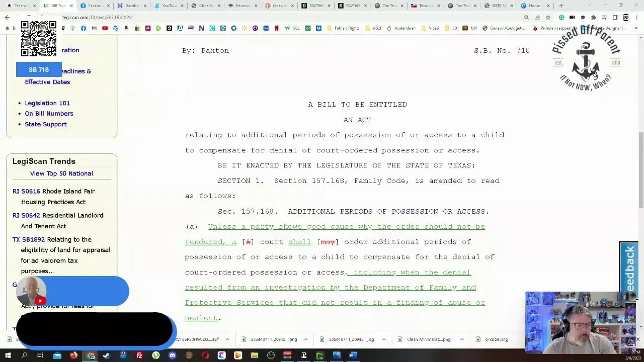Open the qrcode.png downloaded file
Viewport: 644px width, 362px height.
pos(492,339)
